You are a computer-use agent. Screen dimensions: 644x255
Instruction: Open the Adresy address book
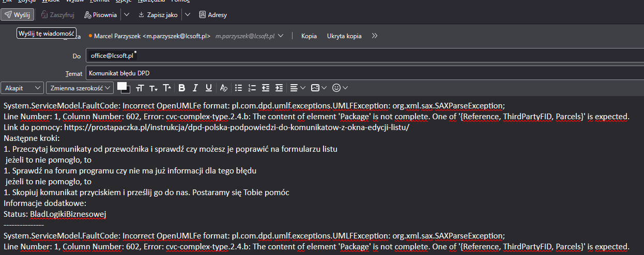coord(213,15)
